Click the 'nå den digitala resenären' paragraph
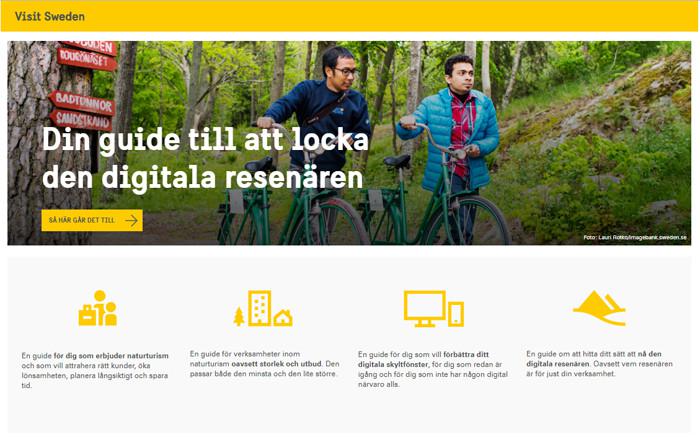Image resolution: width=700 pixels, height=437 pixels. (x=599, y=364)
